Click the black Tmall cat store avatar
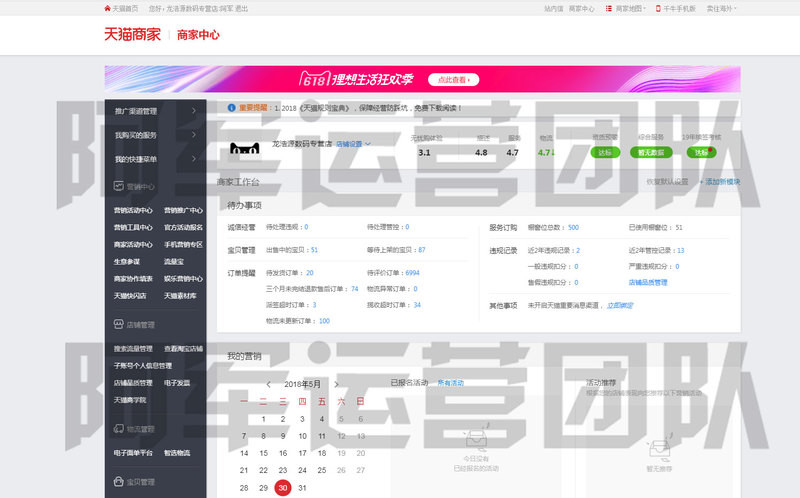 coord(245,148)
